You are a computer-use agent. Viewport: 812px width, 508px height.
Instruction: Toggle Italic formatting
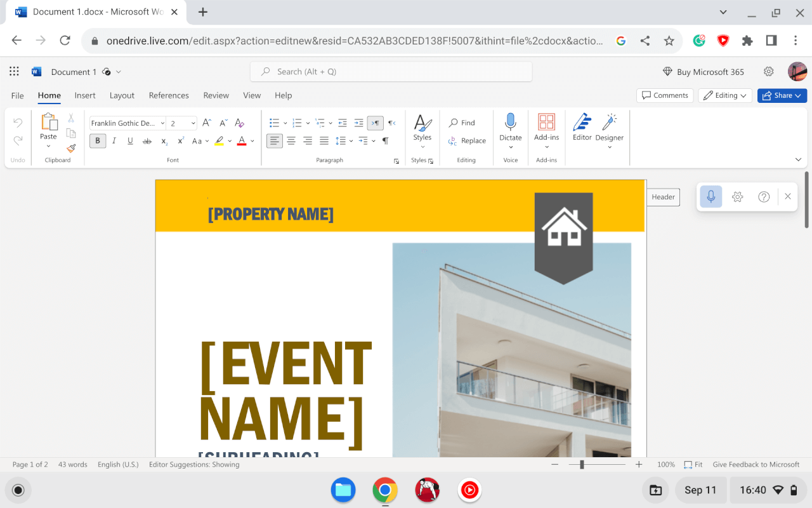114,141
